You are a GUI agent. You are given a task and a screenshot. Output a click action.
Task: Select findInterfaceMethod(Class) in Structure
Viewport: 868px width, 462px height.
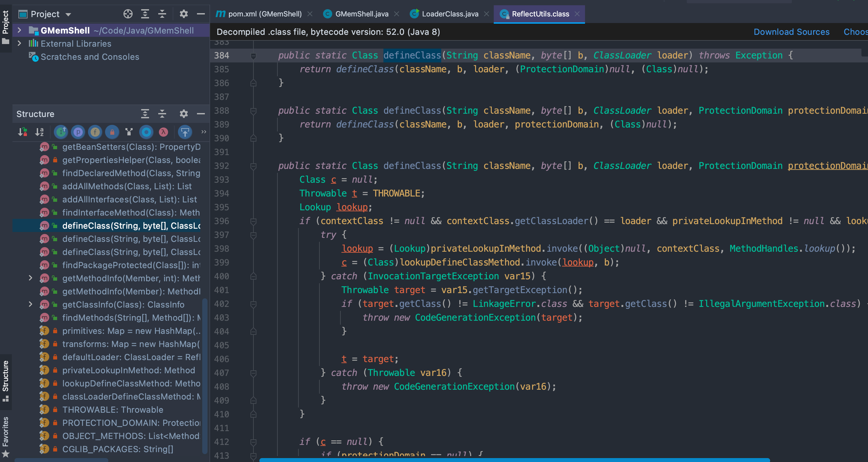point(131,213)
